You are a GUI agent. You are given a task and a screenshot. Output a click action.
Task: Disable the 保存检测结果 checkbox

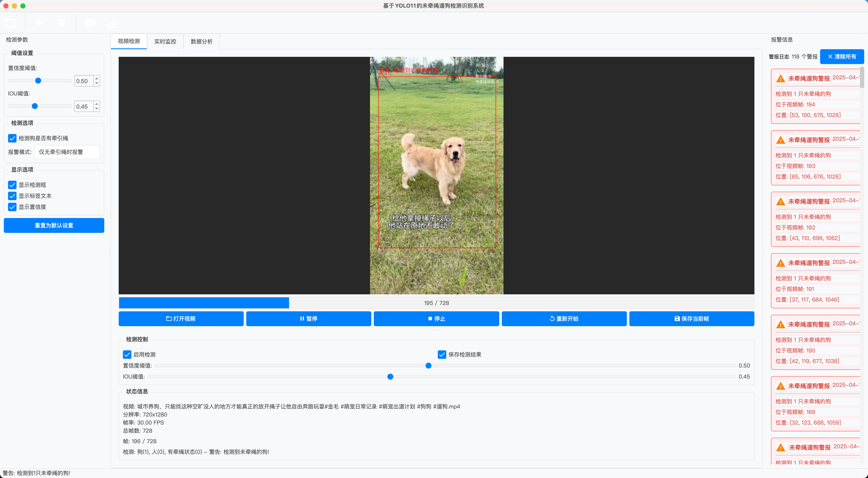(x=442, y=354)
